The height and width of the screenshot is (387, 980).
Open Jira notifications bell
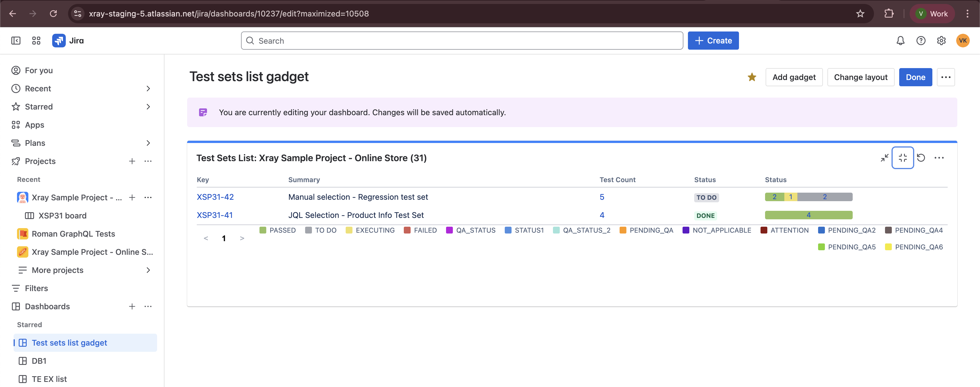(900, 41)
